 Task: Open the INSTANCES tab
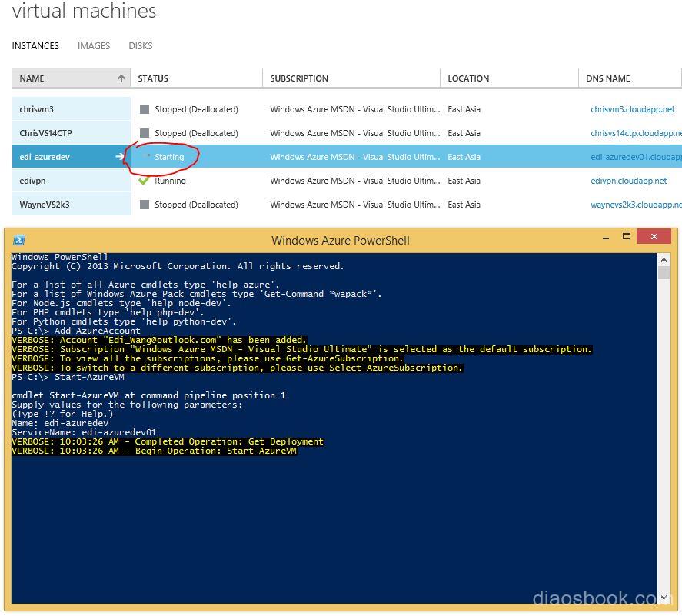point(35,45)
